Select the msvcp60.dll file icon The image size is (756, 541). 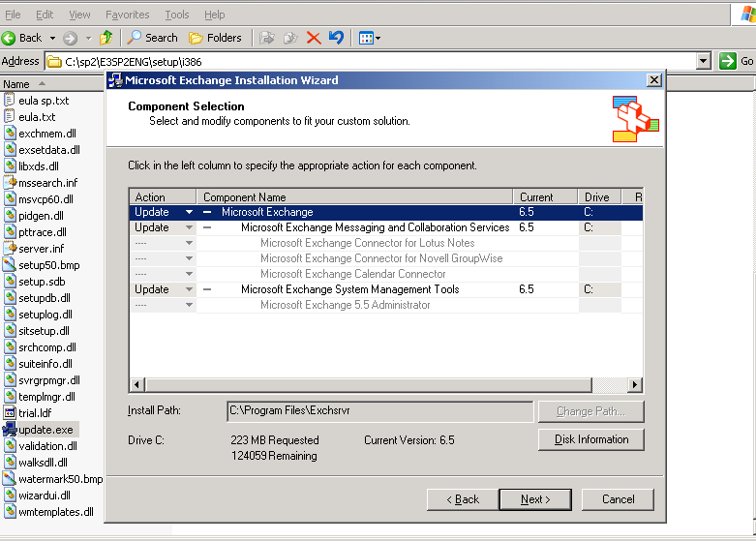point(10,198)
